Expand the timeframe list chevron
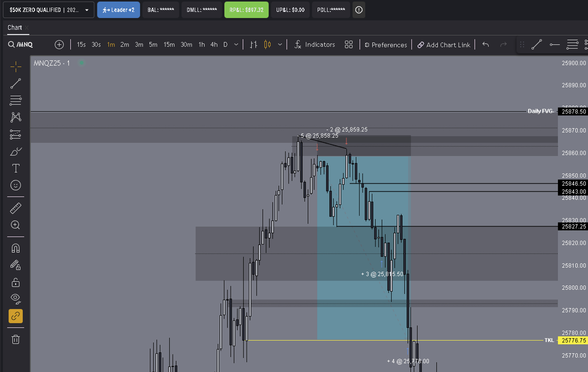 coord(236,45)
